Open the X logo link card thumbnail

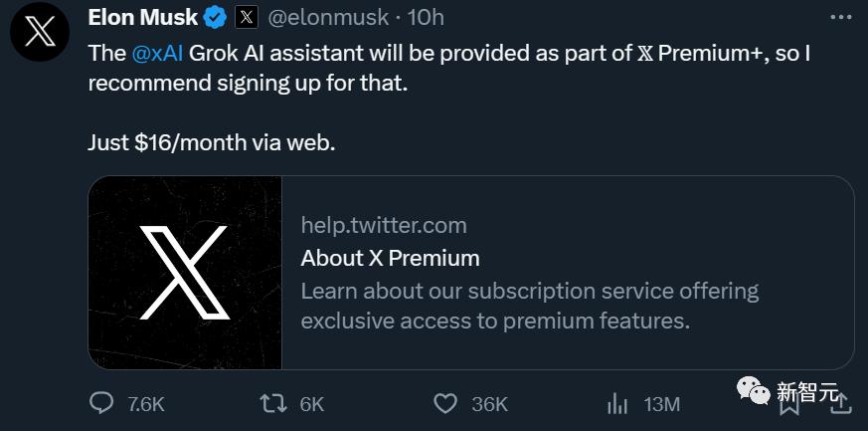(185, 273)
